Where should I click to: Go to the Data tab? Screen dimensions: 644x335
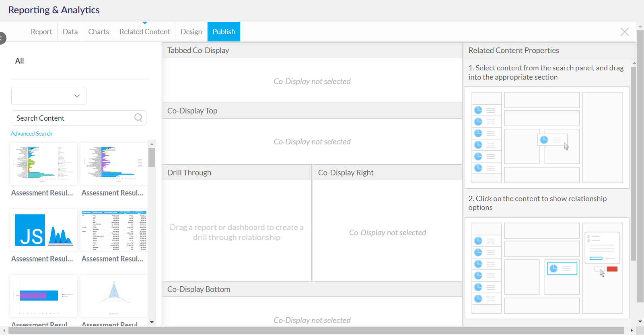pos(70,32)
